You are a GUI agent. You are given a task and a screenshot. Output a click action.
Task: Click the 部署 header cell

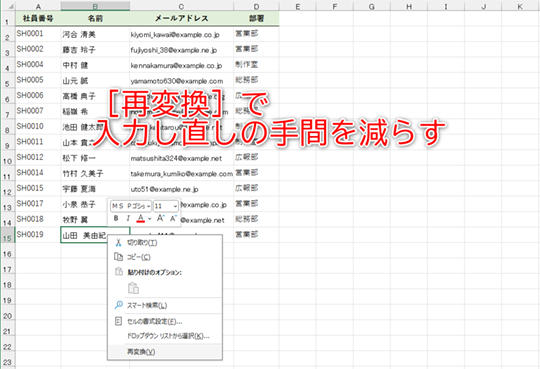pyautogui.click(x=256, y=19)
